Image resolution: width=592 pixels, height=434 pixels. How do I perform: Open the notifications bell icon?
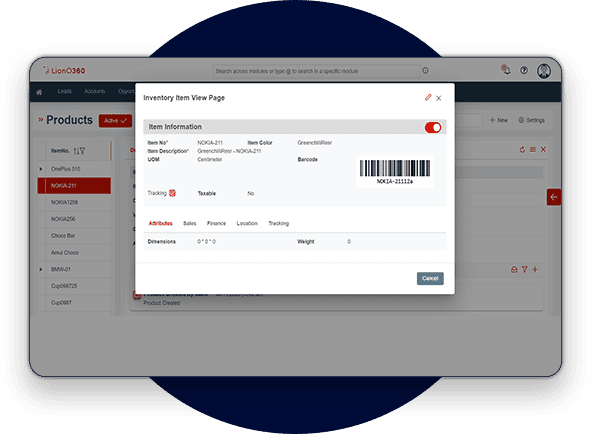point(506,70)
